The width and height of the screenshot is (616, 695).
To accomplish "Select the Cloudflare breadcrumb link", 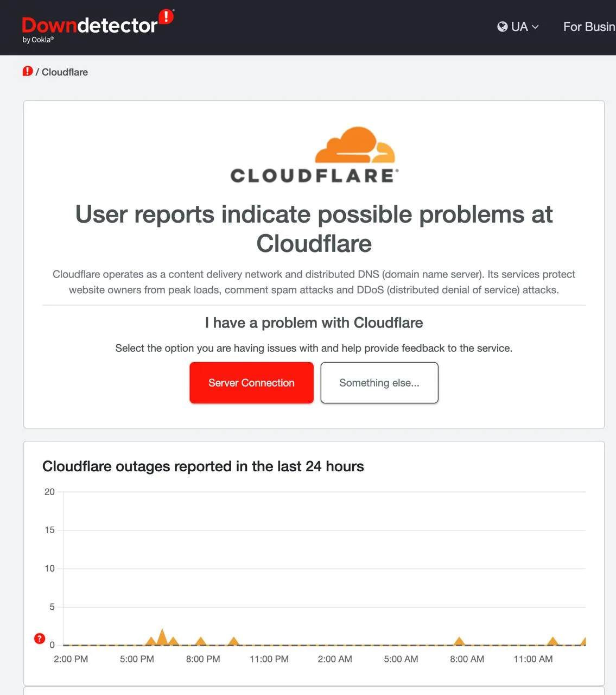I will (x=65, y=72).
